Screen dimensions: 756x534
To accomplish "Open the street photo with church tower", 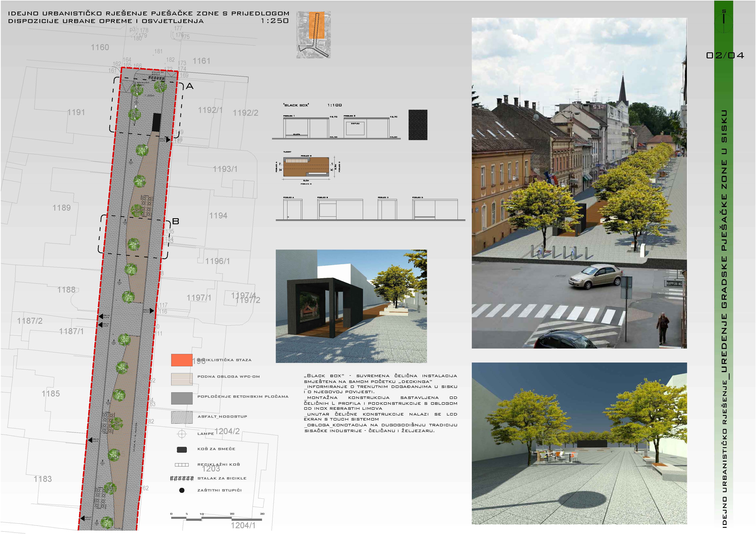I will tap(579, 183).
